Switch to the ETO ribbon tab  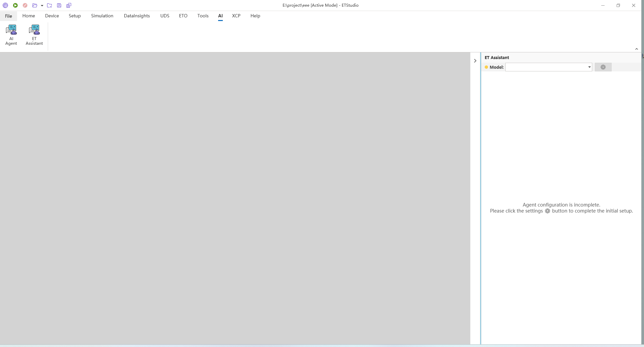(x=183, y=16)
